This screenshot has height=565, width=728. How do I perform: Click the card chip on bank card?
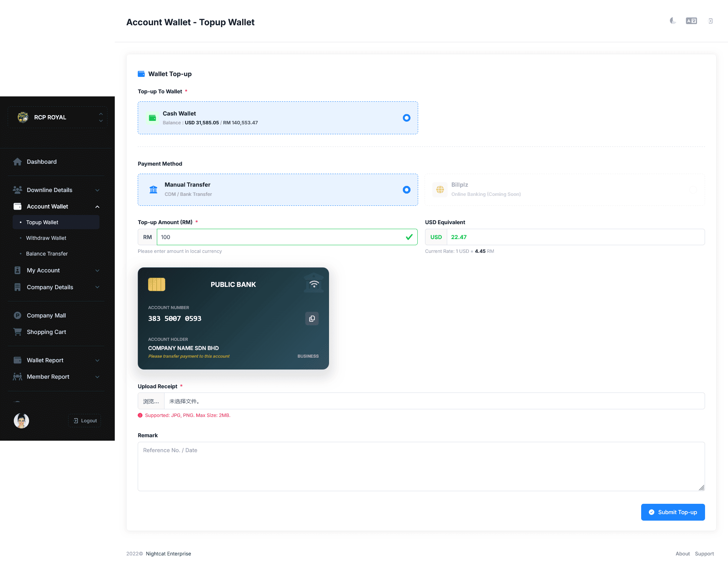pos(156,285)
